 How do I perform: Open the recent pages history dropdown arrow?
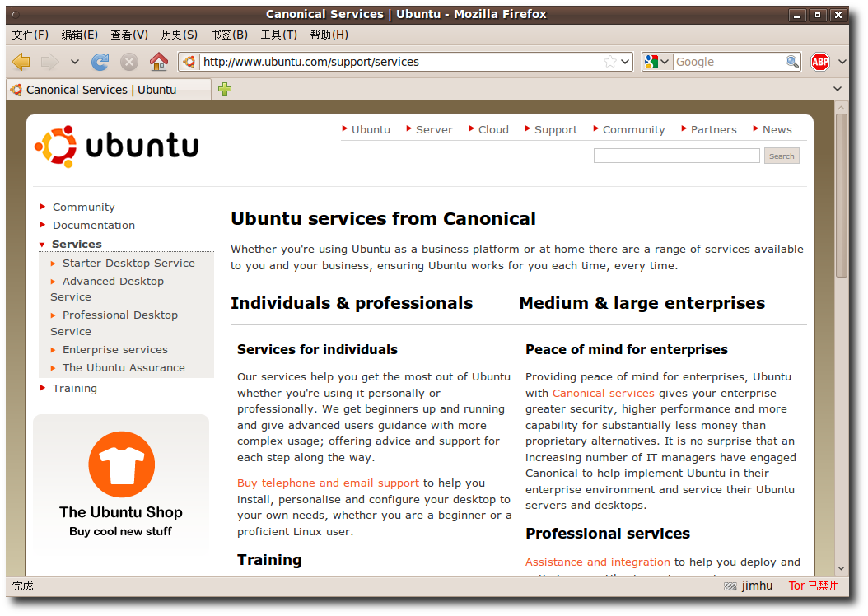pos(75,62)
